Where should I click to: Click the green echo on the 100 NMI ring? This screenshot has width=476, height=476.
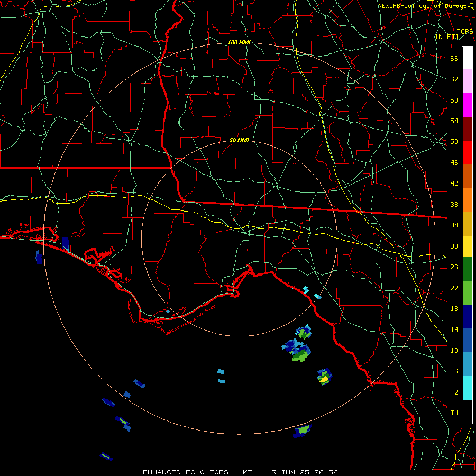click(303, 431)
